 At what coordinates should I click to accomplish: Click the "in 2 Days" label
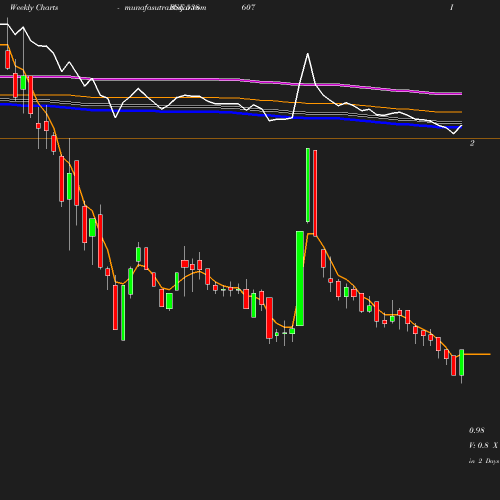tap(484, 461)
